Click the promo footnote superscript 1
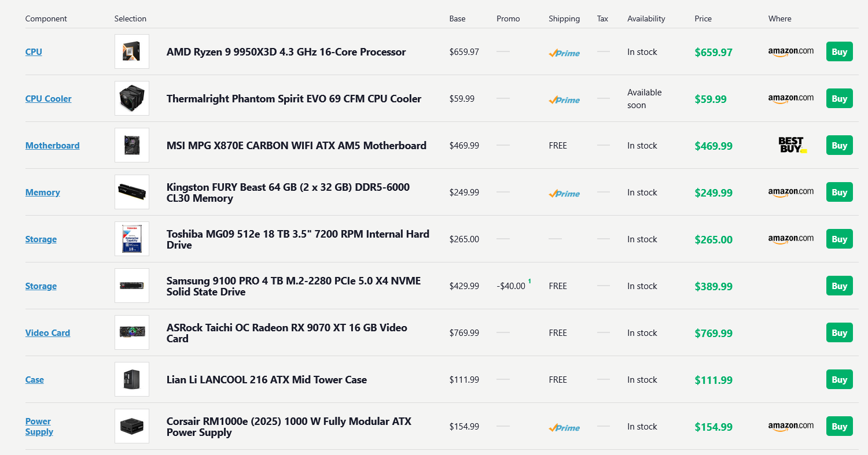This screenshot has width=868, height=455. tap(529, 282)
